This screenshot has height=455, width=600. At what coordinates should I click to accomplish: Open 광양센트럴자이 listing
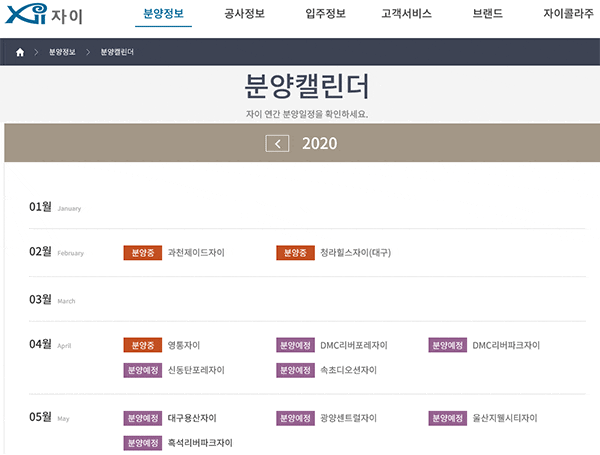point(349,418)
